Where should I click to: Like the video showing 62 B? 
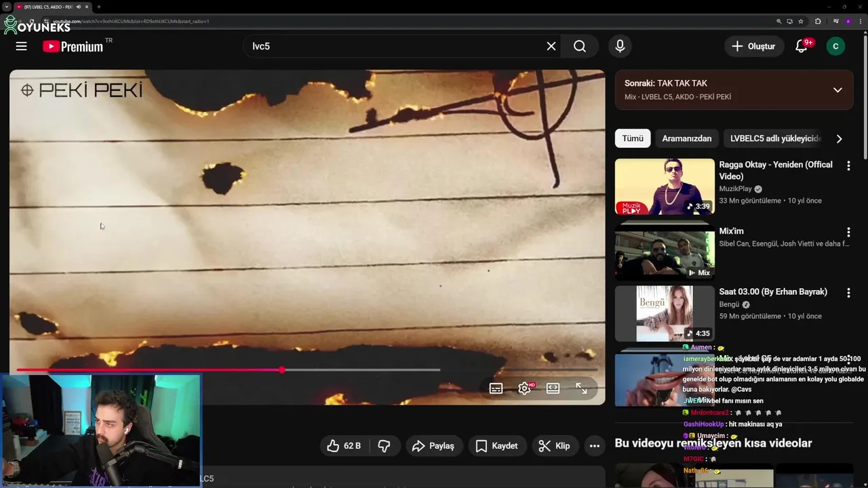344,446
